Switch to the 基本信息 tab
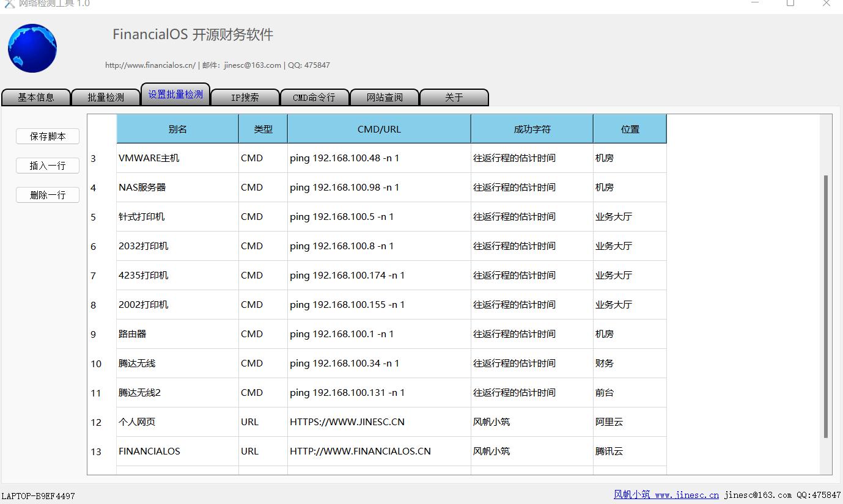Image resolution: width=843 pixels, height=504 pixels. tap(35, 97)
